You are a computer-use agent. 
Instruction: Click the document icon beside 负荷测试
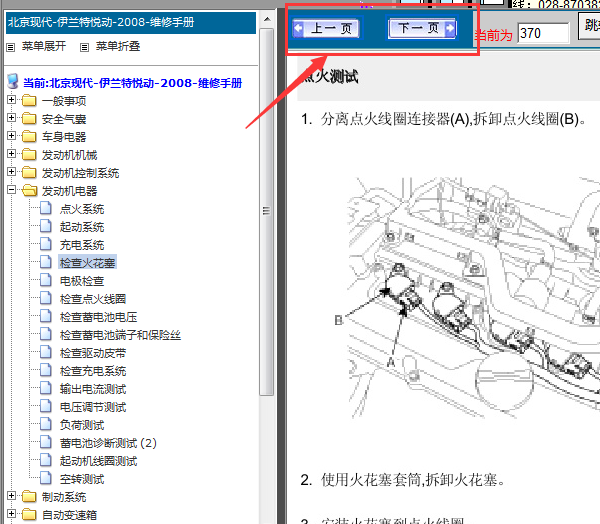tap(46, 424)
